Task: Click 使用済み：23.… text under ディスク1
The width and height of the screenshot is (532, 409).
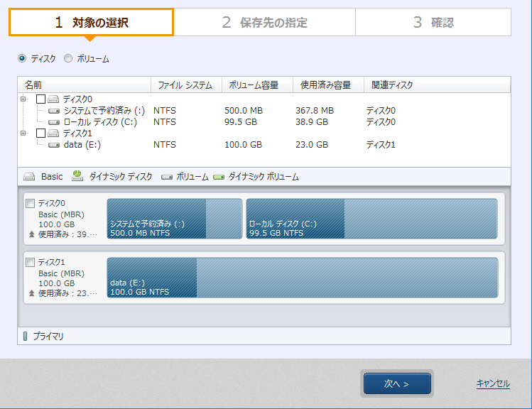Action: (x=67, y=293)
